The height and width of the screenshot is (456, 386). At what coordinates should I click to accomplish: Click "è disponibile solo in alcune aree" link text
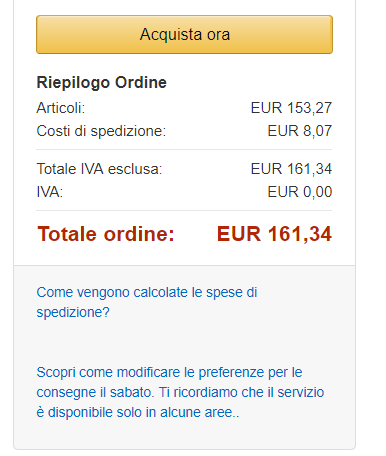pyautogui.click(x=137, y=412)
